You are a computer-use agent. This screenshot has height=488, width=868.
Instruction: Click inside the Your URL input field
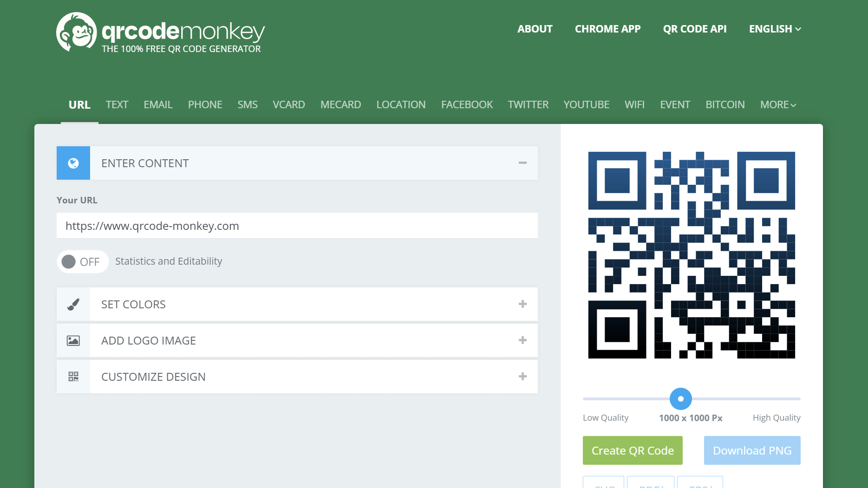tap(297, 226)
